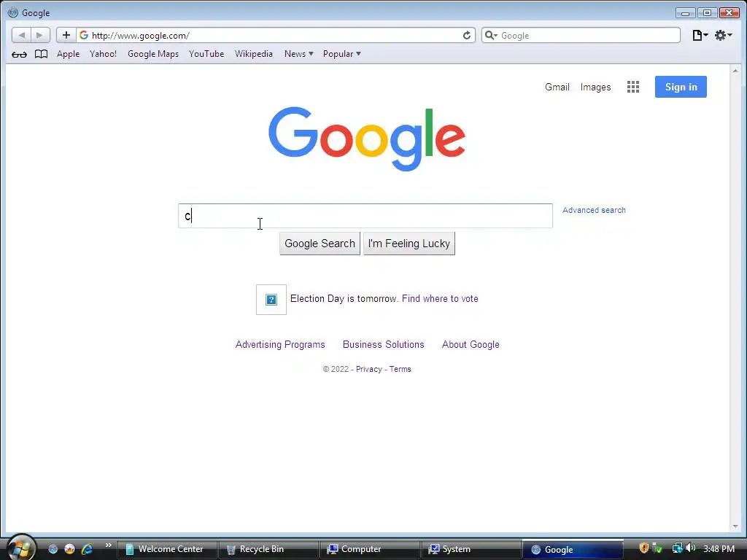The image size is (747, 560).
Task: Open the Terms link
Action: coord(400,369)
